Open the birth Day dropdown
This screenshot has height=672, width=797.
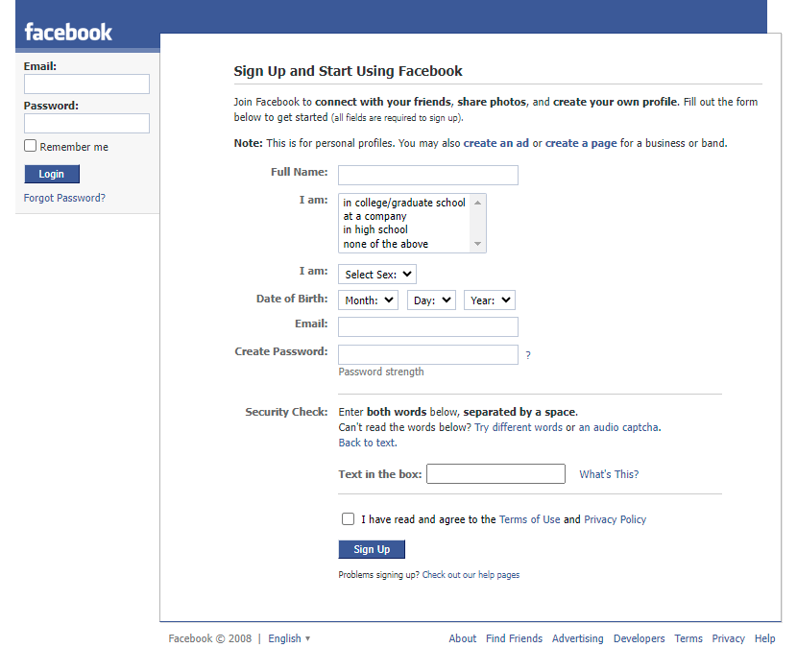click(x=431, y=300)
